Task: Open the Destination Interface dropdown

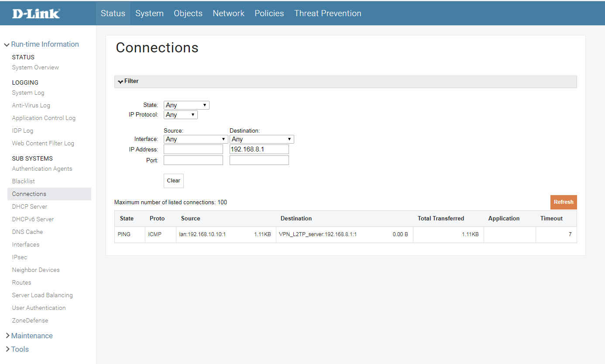Action: click(261, 139)
